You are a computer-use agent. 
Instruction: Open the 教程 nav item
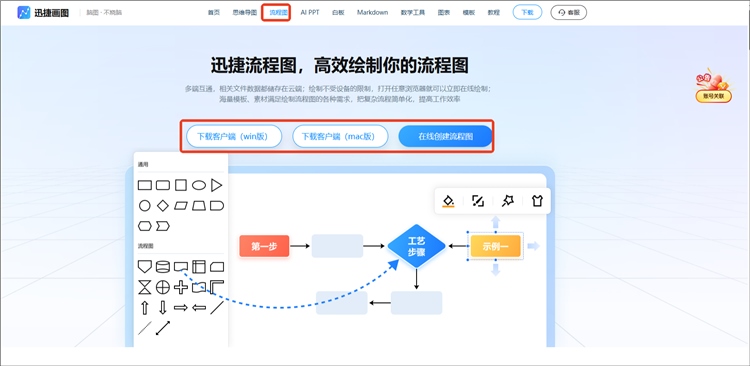(x=494, y=12)
